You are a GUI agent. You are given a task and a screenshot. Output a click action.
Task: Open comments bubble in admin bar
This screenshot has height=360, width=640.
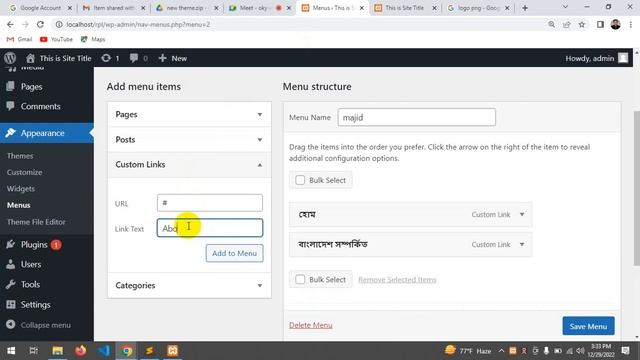[x=133, y=58]
